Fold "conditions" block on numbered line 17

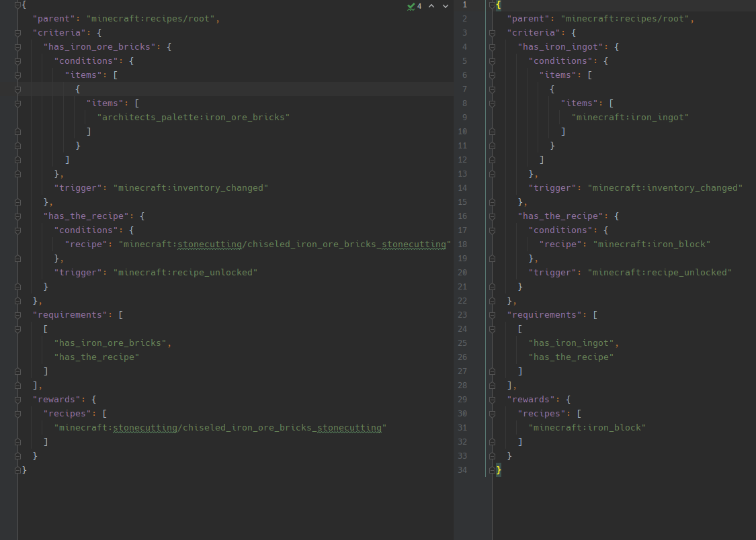click(x=493, y=230)
